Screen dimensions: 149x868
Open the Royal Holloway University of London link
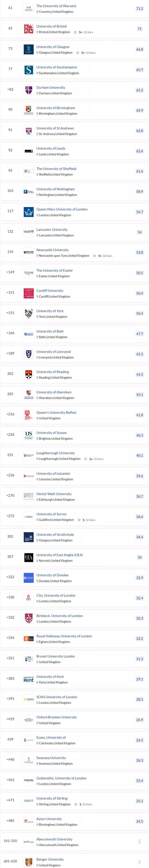(64, 636)
